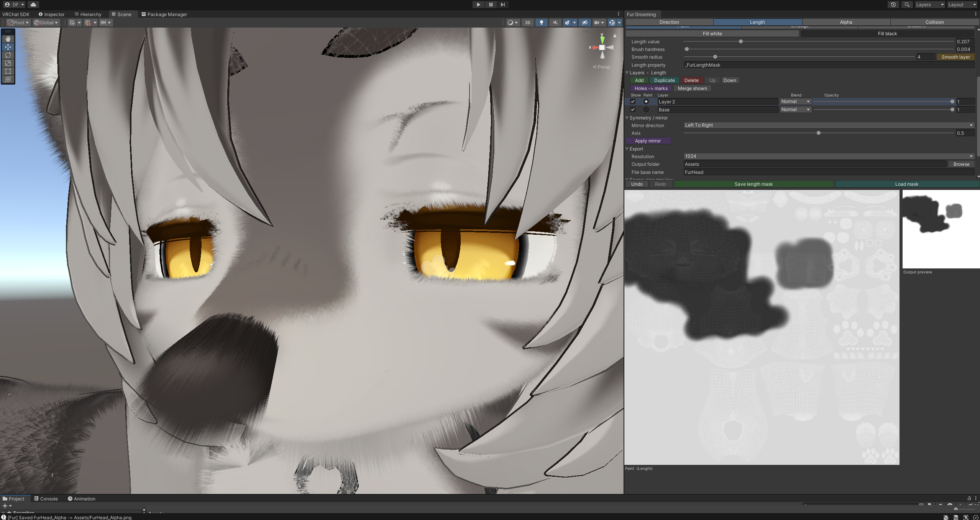Click the Play button
This screenshot has height=520, width=980.
(x=478, y=5)
